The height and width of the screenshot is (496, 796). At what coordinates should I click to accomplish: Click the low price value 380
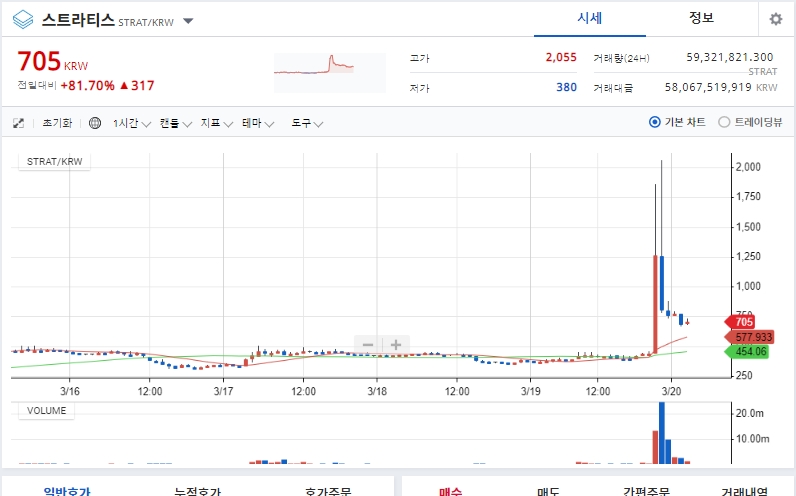point(567,87)
